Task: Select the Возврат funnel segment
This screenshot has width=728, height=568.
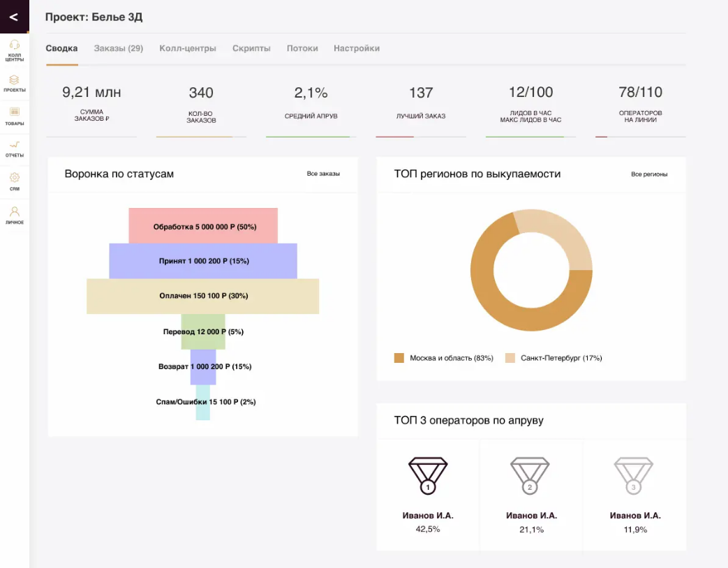Action: pyautogui.click(x=203, y=367)
